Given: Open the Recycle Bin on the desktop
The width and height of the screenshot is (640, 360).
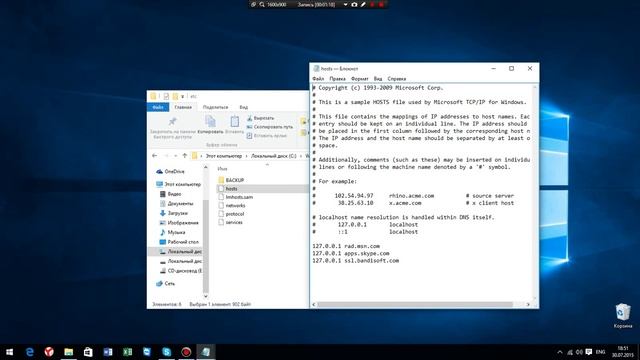Looking at the screenshot, I should [x=622, y=316].
